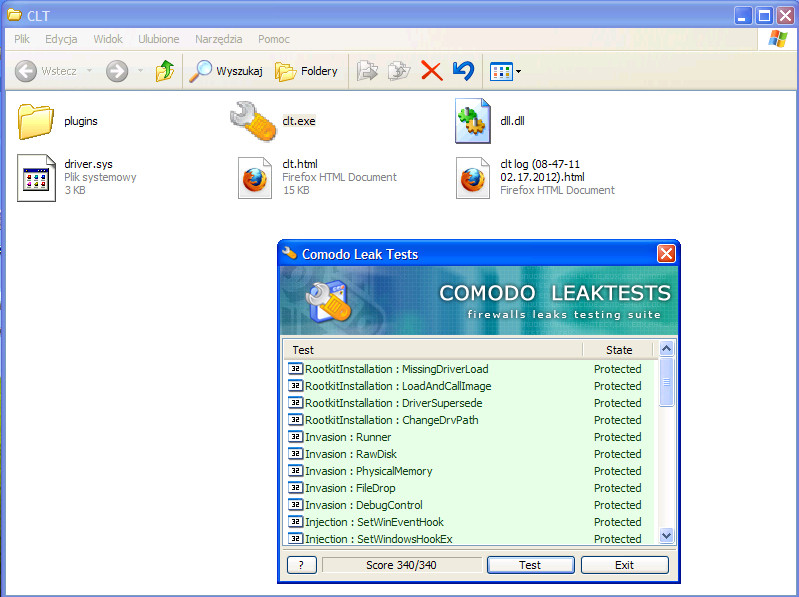Click the icon beside DriverSupersede test
The height and width of the screenshot is (597, 799).
point(296,402)
